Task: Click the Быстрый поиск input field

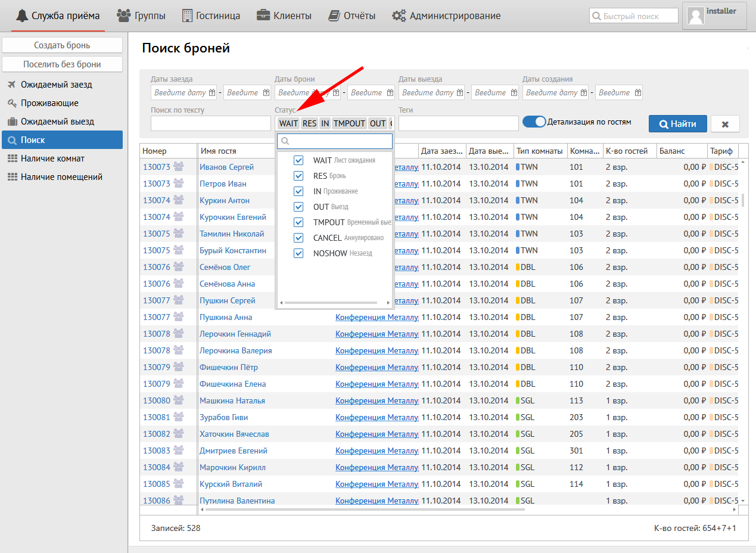Action: click(634, 16)
